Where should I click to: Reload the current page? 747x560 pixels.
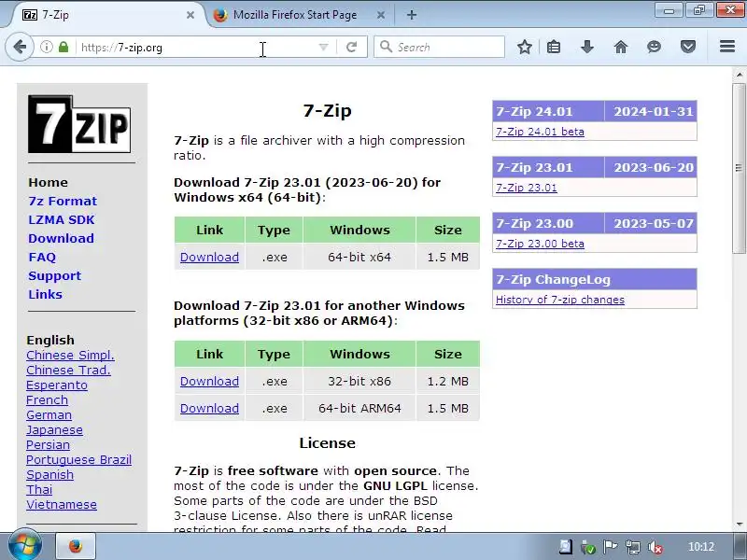(x=352, y=47)
